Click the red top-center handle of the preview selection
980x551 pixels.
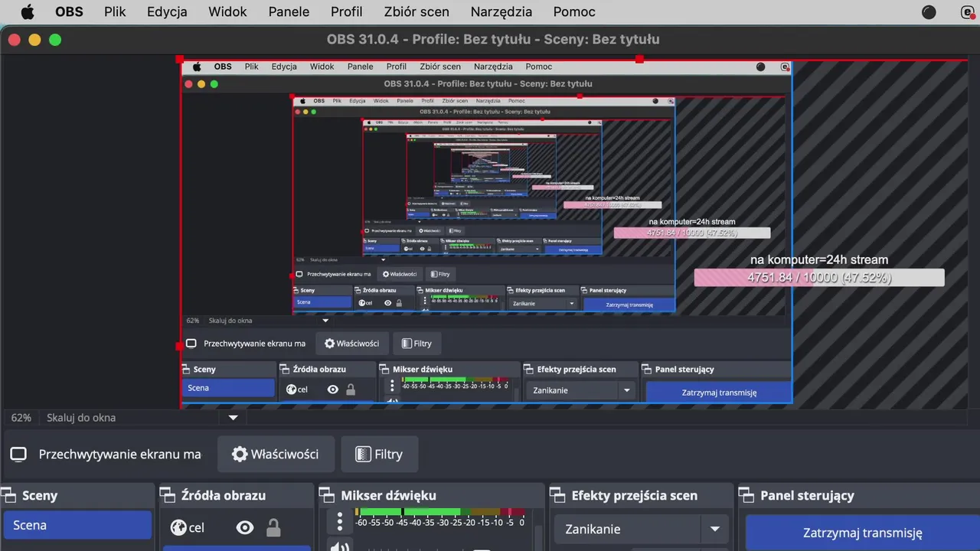(639, 59)
